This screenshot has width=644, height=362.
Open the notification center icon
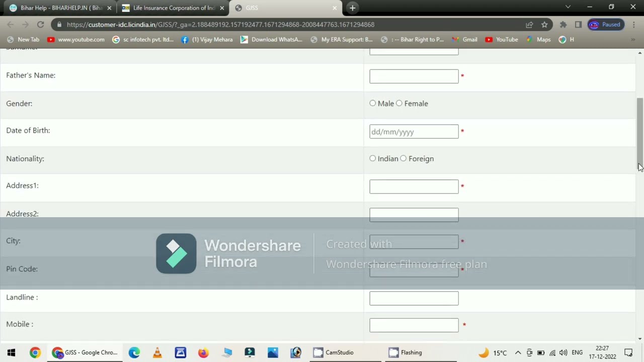[628, 352]
